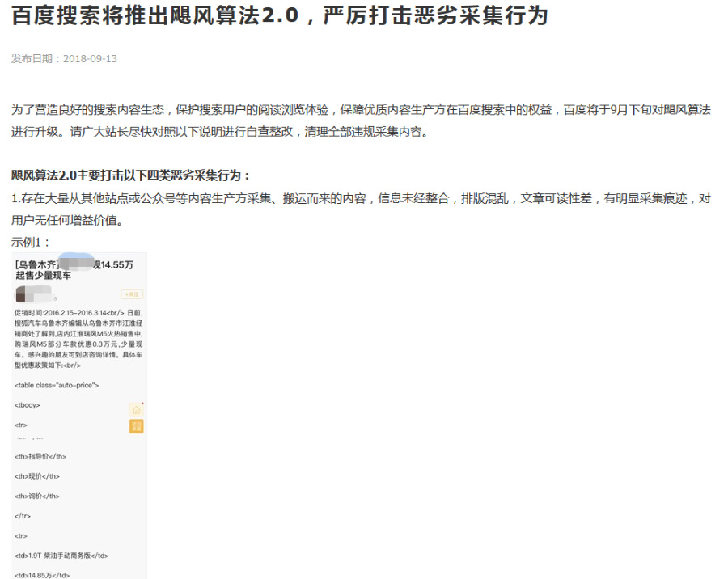The height and width of the screenshot is (579, 728).
Task: Click the home icon in the example image
Action: pos(136,409)
